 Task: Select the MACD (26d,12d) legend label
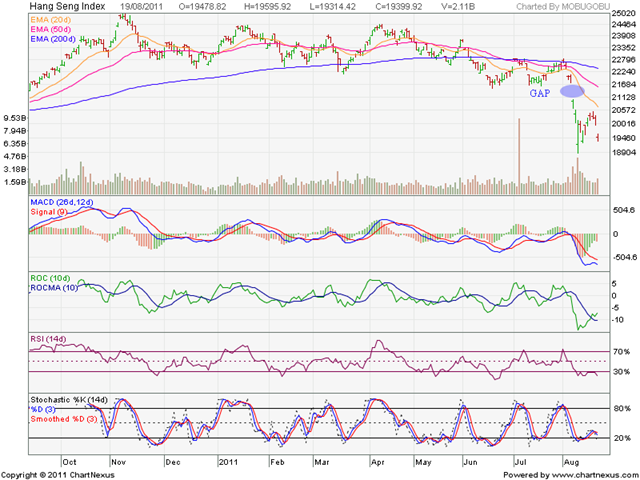pos(62,202)
